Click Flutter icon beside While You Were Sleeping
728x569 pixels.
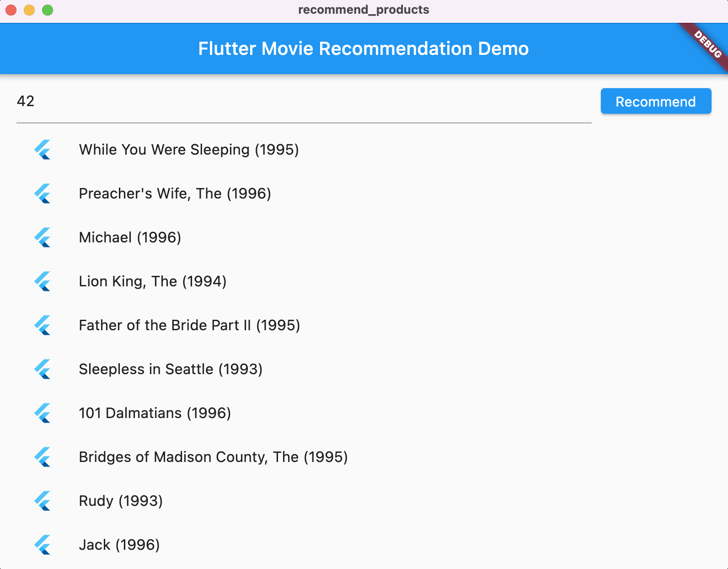(x=43, y=150)
